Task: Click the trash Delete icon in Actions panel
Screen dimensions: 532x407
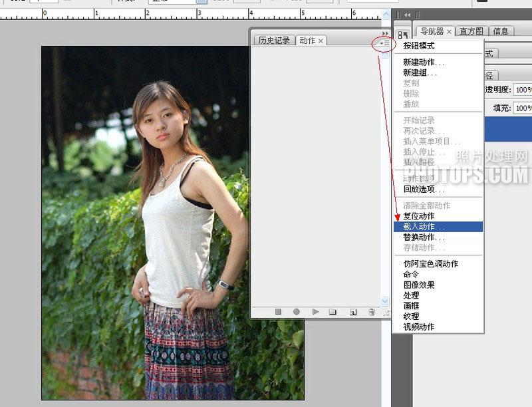Action: pos(372,312)
